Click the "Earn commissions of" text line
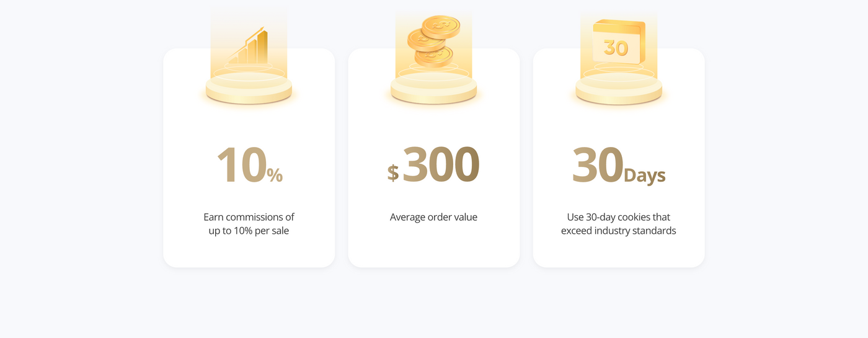The height and width of the screenshot is (338, 868). pyautogui.click(x=249, y=217)
